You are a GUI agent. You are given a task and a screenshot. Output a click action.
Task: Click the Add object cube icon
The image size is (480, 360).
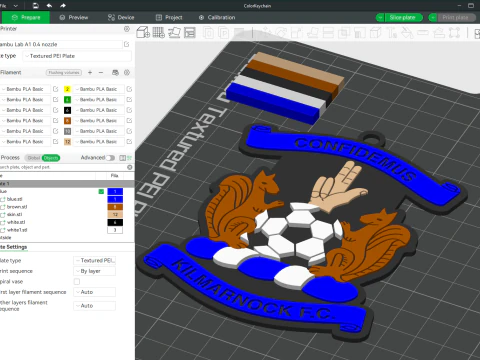tap(143, 33)
